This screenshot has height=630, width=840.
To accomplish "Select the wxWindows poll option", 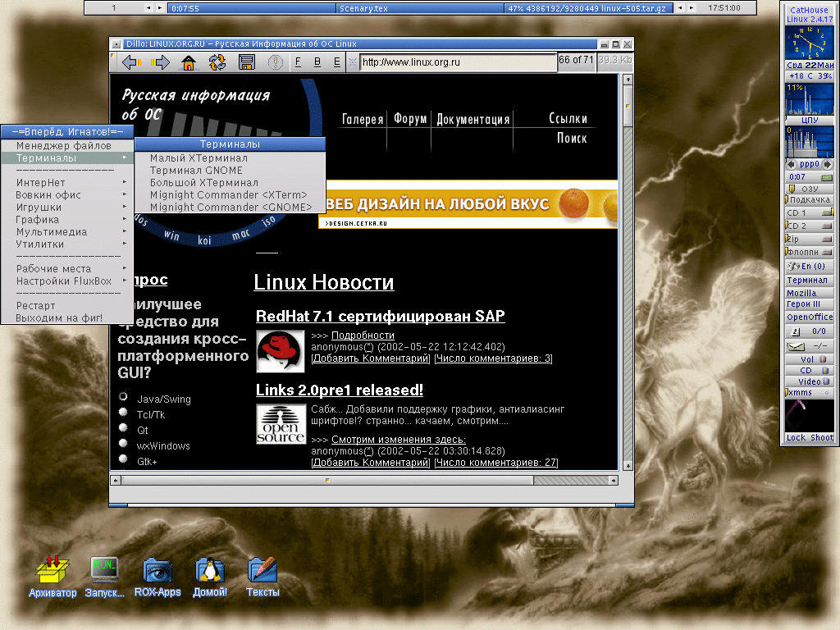I will click(123, 444).
